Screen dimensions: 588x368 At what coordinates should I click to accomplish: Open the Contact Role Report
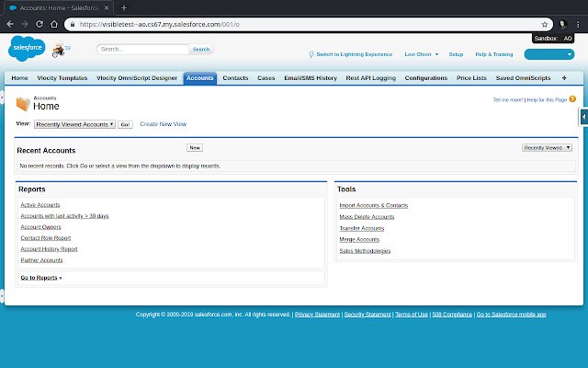[46, 238]
